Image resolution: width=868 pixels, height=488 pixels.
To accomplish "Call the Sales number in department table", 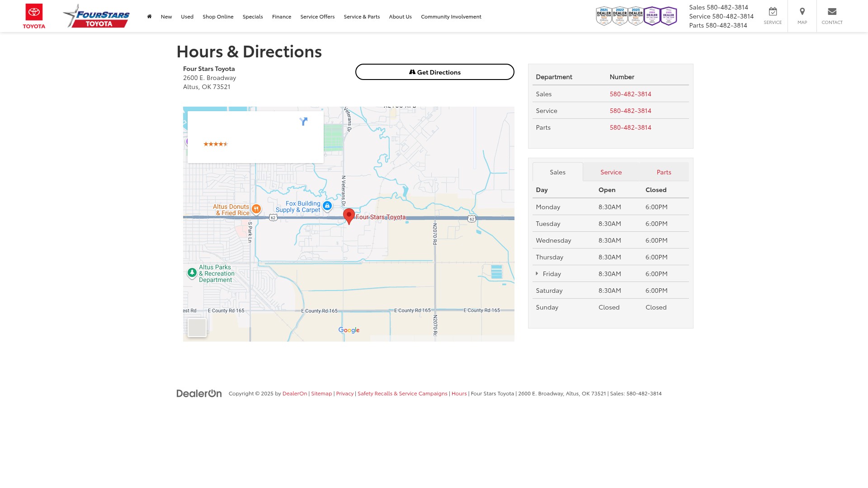I will (630, 94).
